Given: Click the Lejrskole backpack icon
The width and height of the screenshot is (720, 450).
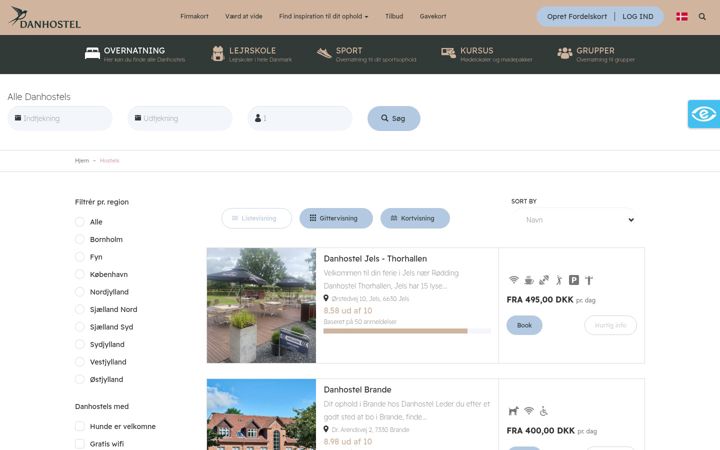Looking at the screenshot, I should coord(218,53).
